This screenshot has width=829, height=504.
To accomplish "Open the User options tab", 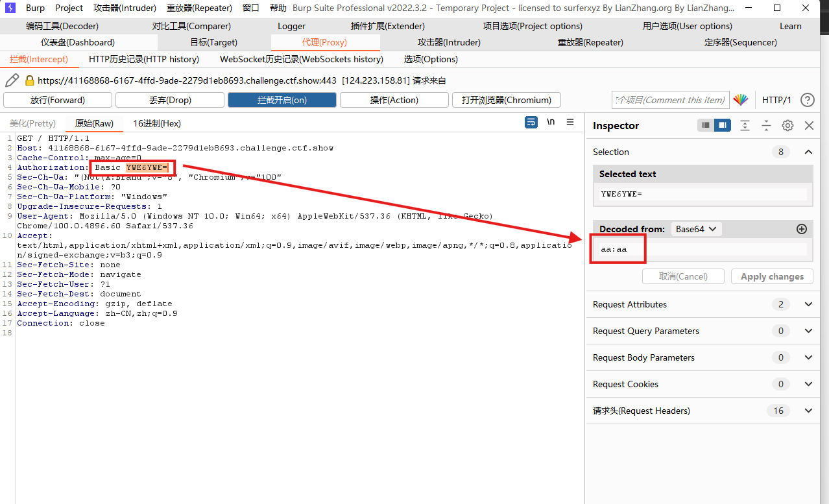I will point(688,26).
